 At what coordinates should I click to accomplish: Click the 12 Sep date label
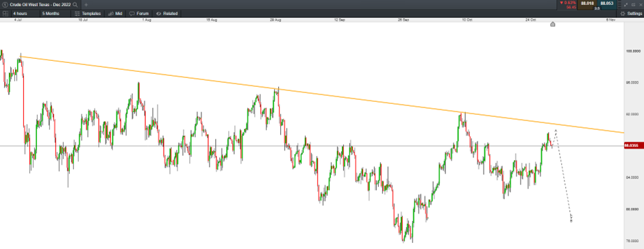pos(339,20)
